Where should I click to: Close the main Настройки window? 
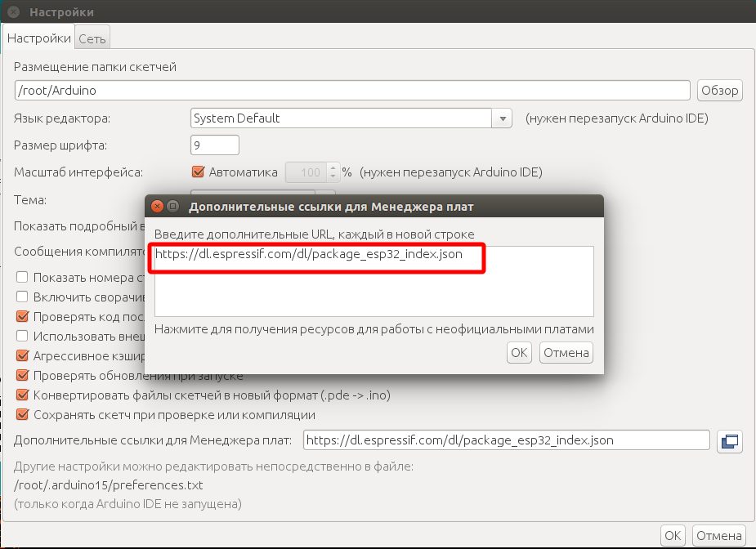(x=14, y=12)
